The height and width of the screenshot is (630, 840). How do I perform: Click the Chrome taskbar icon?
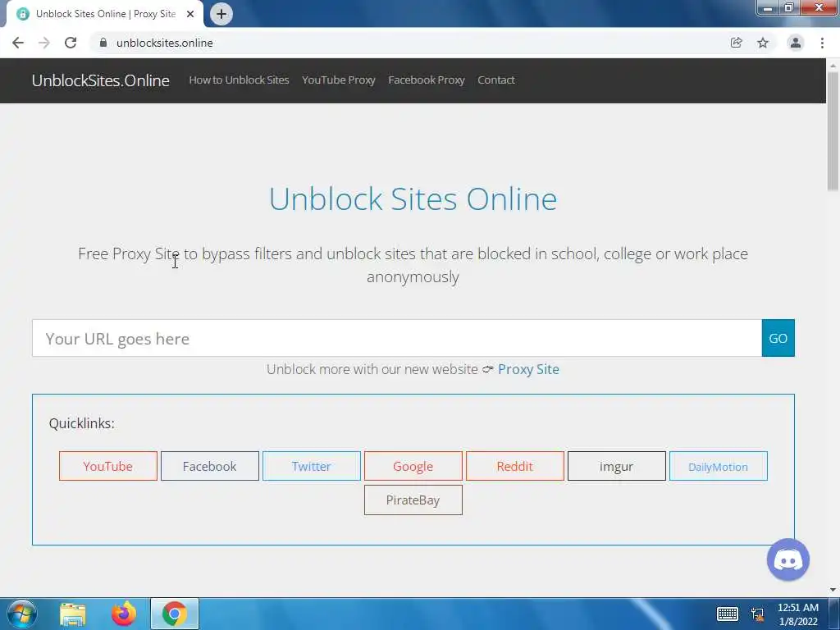pos(175,614)
